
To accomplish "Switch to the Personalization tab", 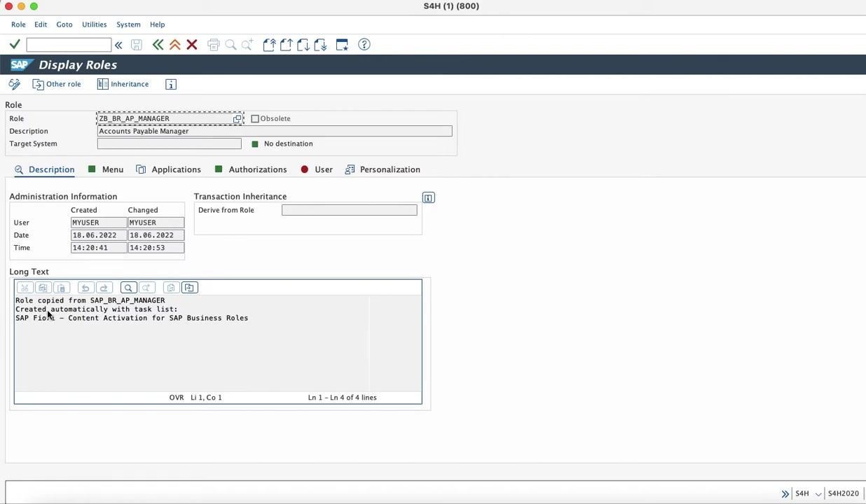I will pos(383,169).
